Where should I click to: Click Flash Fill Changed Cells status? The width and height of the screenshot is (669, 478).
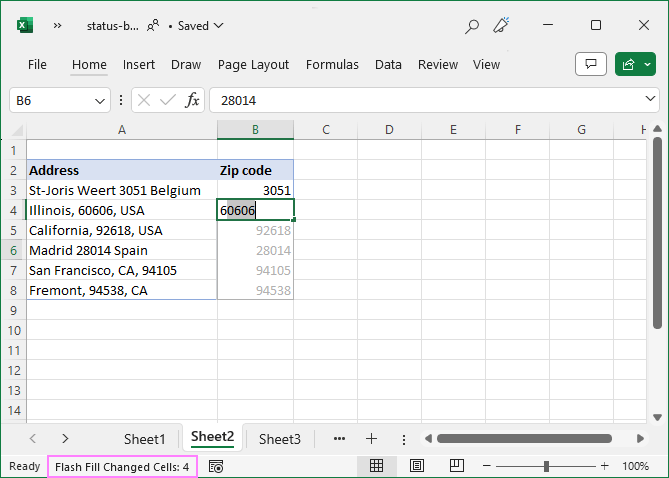122,467
